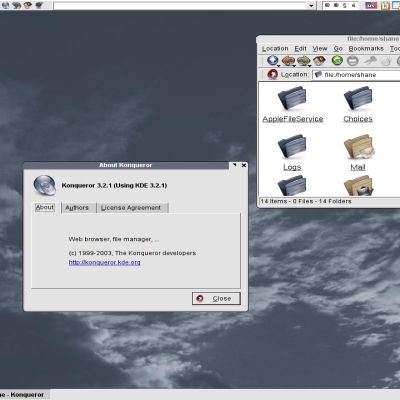Click the Mail folder name link
The height and width of the screenshot is (400, 400).
358,167
